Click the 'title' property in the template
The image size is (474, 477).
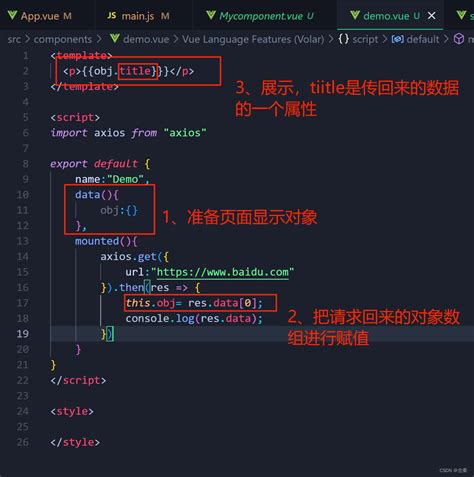point(135,71)
